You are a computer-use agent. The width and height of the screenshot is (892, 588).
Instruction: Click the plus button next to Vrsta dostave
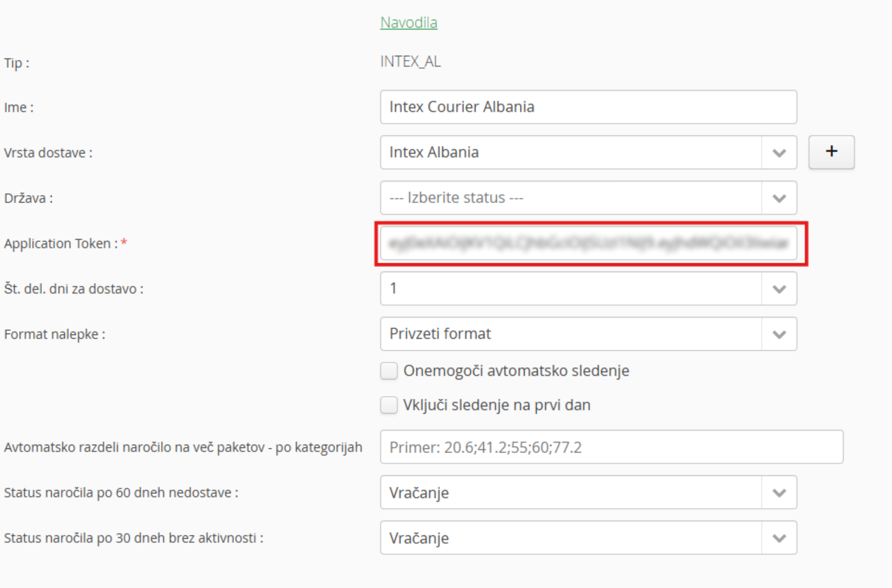(831, 152)
